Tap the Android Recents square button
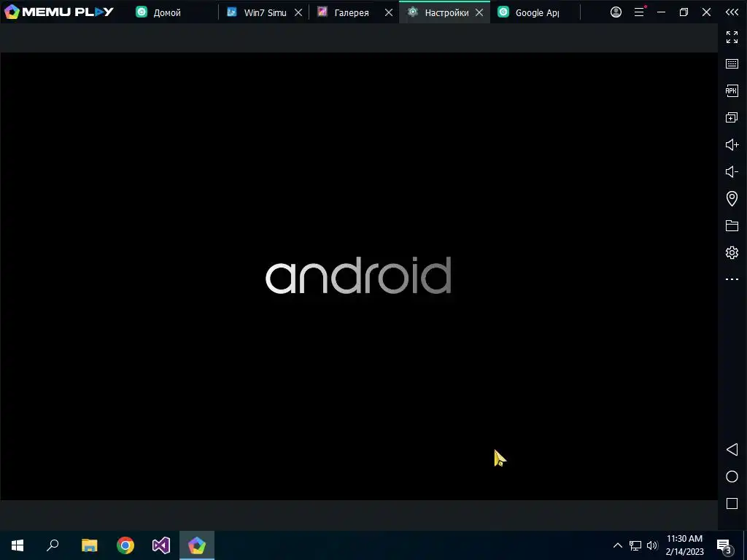The image size is (747, 560). (732, 503)
